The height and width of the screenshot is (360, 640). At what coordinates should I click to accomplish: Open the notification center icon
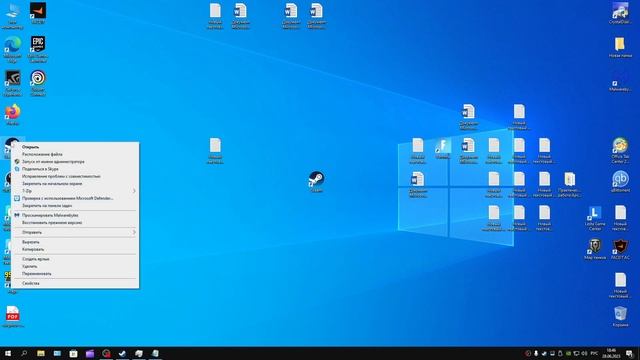[629, 353]
